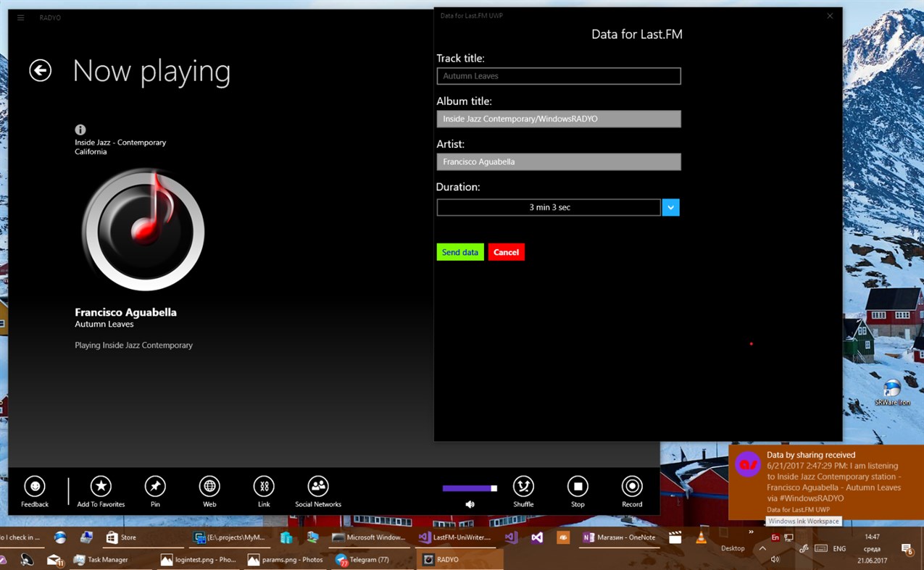Screen dimensions: 924x570
Task: Adjust the purple volume slider
Action: 467,487
